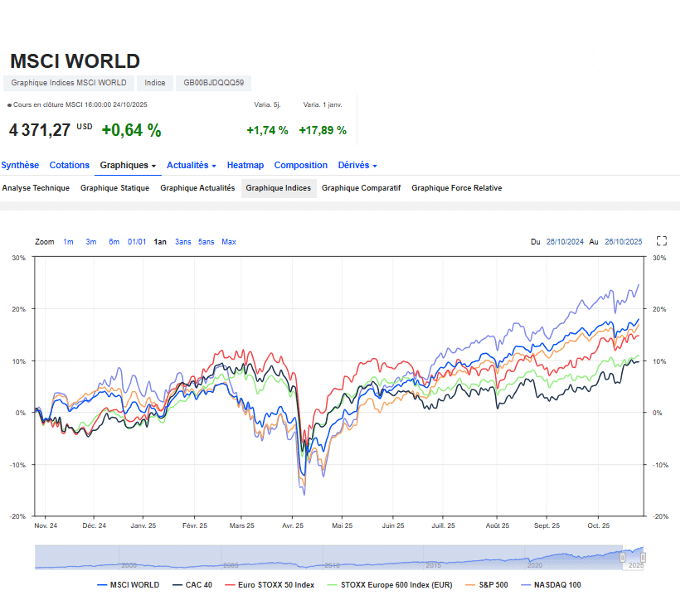Open the Actualités dropdown menu
Viewport: 700px width, 600px height.
click(x=189, y=165)
